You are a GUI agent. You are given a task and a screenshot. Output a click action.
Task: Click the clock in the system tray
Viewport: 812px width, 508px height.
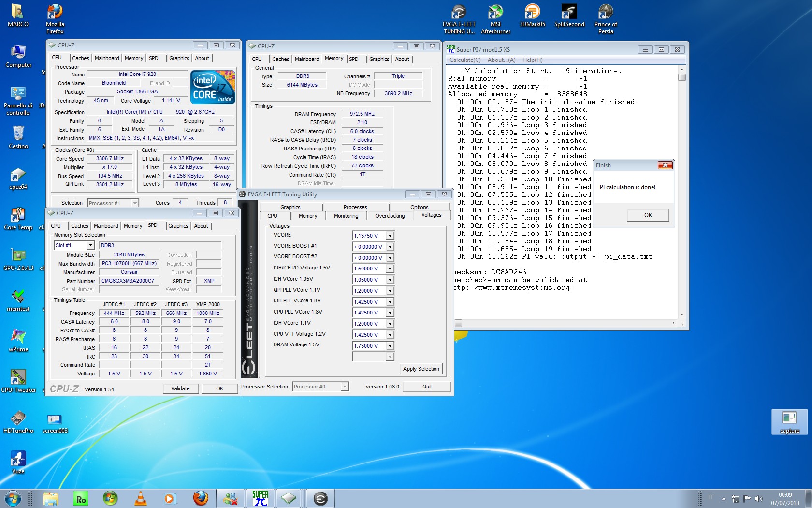click(x=785, y=499)
